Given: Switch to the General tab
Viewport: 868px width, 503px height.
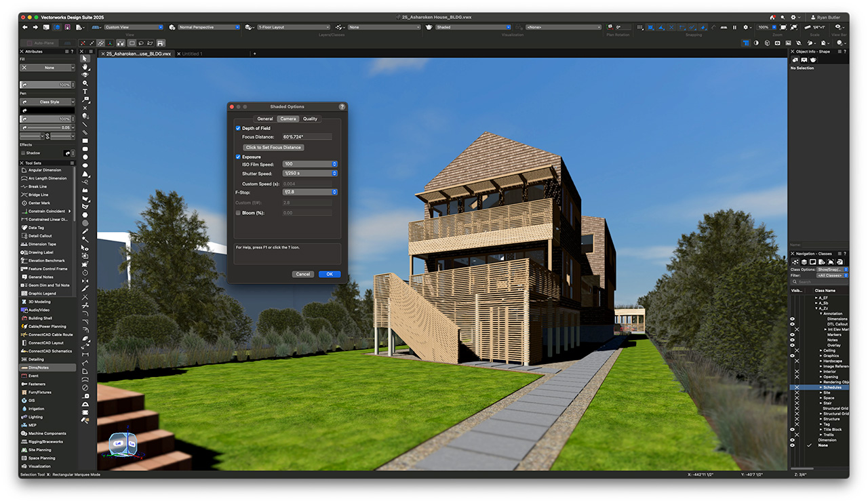Looking at the screenshot, I should (265, 119).
